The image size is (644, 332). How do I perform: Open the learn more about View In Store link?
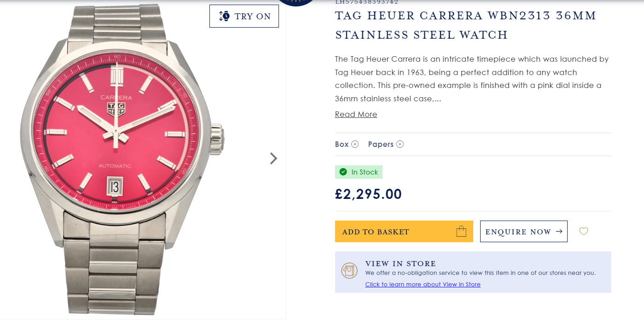(x=423, y=285)
